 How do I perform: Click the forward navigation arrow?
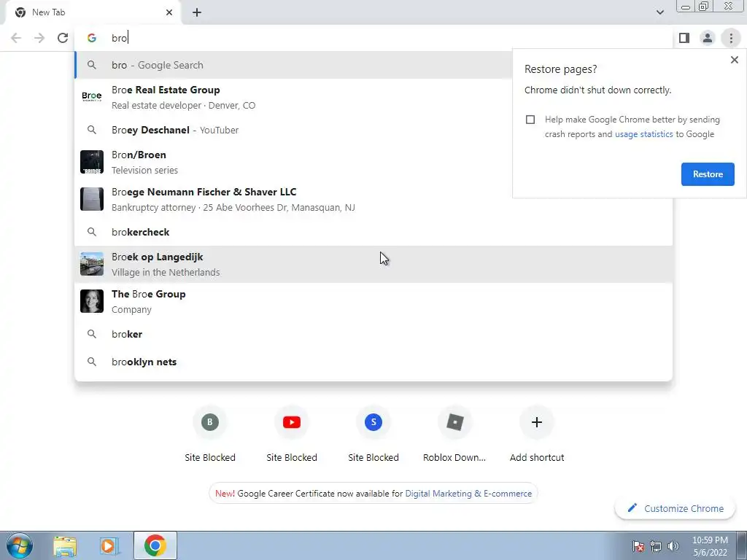tap(39, 38)
